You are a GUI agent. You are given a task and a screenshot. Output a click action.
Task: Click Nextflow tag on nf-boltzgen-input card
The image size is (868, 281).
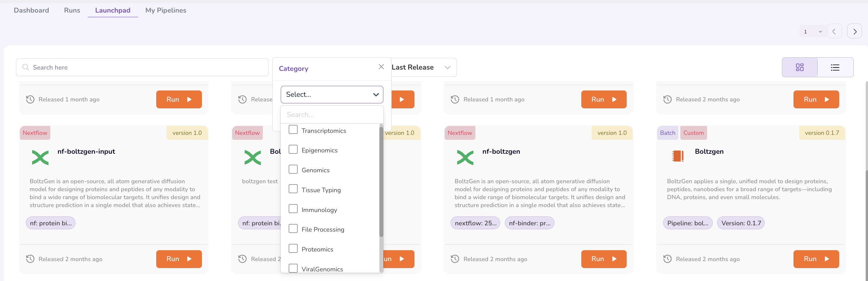click(x=35, y=133)
